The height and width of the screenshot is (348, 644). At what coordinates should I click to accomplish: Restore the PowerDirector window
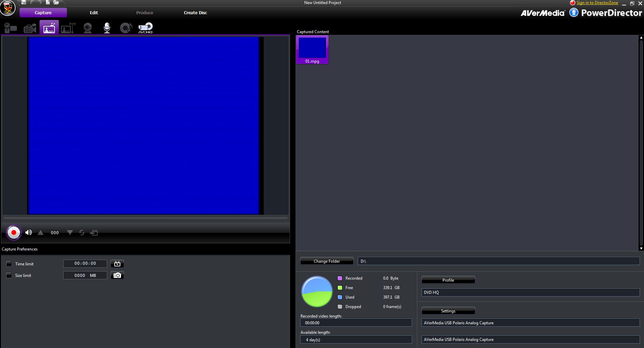pyautogui.click(x=632, y=3)
